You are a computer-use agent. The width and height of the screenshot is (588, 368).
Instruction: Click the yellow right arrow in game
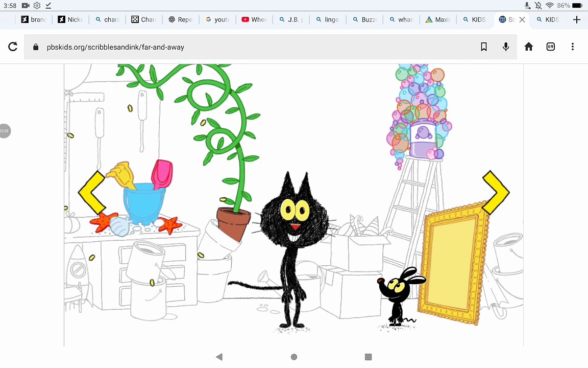[496, 192]
